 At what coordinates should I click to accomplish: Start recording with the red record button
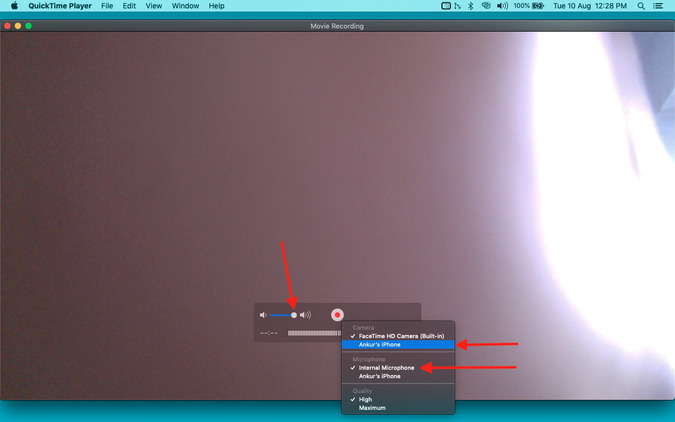tap(337, 315)
